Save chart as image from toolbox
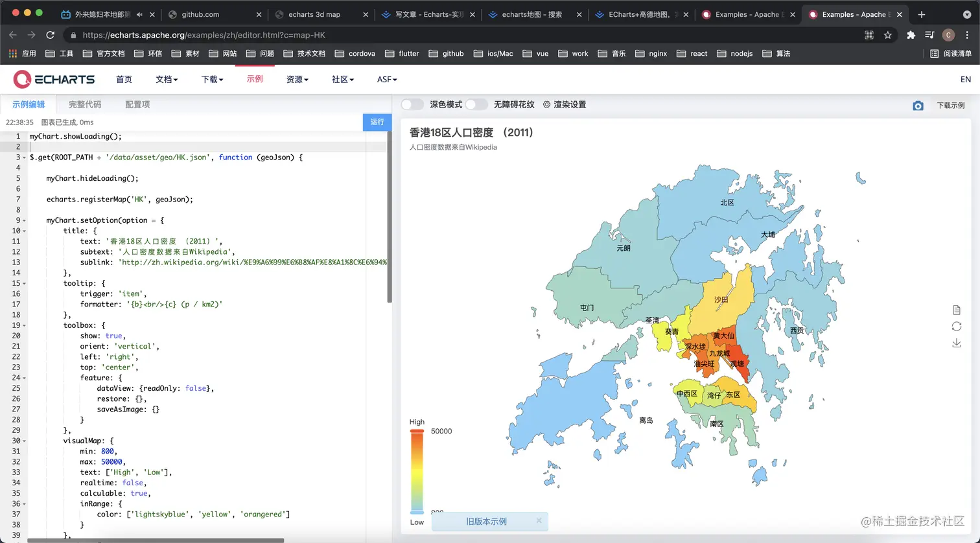 pos(956,343)
